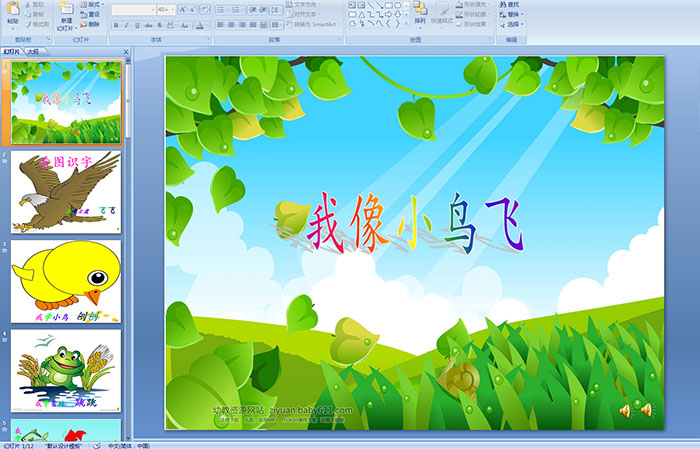Screen dimensions: 700x449
Task: Clear all formatting with the eraser icon
Action: [x=204, y=9]
